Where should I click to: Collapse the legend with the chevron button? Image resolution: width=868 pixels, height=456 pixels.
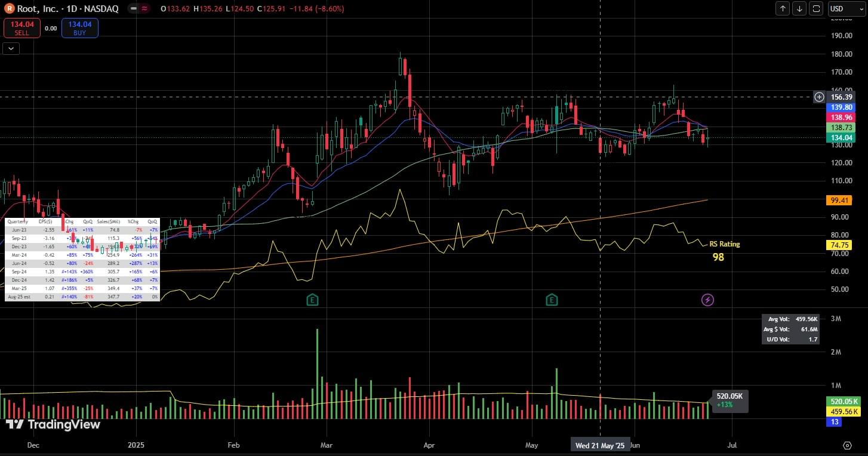pyautogui.click(x=11, y=49)
